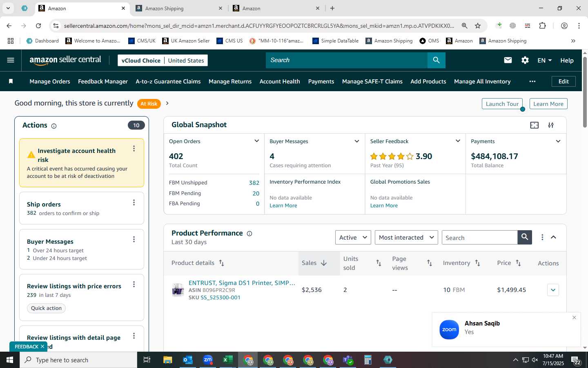The image size is (588, 368).
Task: Collapse the Product Performance section
Action: pyautogui.click(x=554, y=237)
